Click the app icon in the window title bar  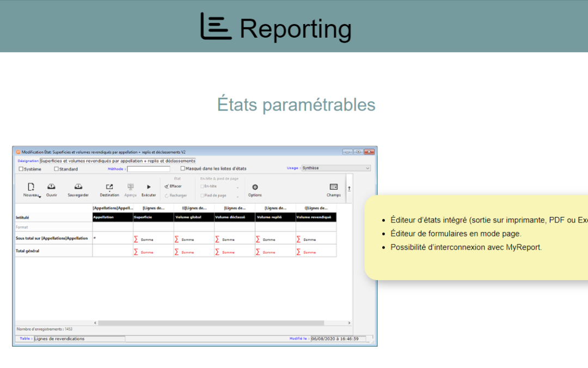[x=18, y=152]
